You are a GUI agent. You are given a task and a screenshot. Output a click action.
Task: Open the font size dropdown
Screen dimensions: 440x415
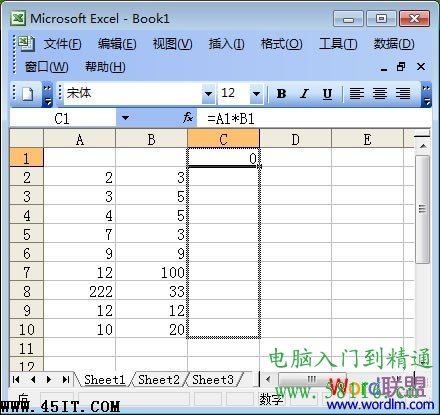point(256,94)
